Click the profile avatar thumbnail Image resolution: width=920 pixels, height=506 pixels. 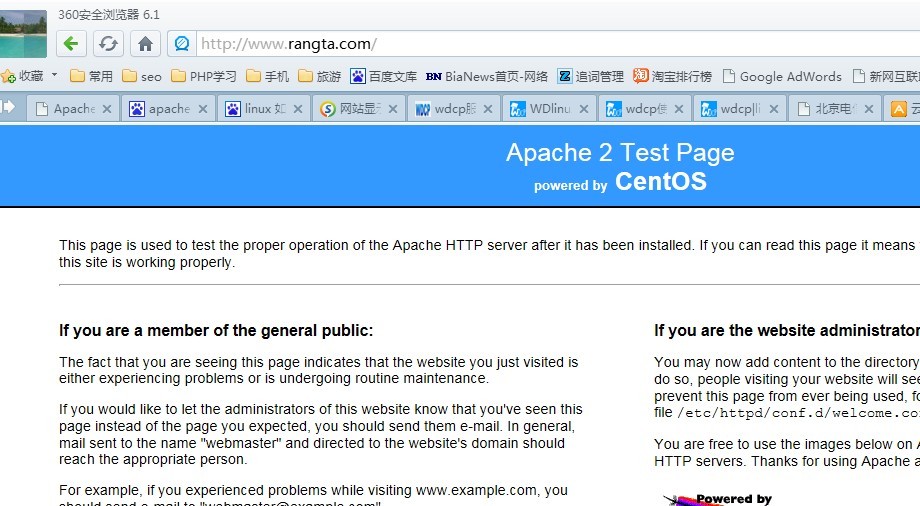click(23, 34)
